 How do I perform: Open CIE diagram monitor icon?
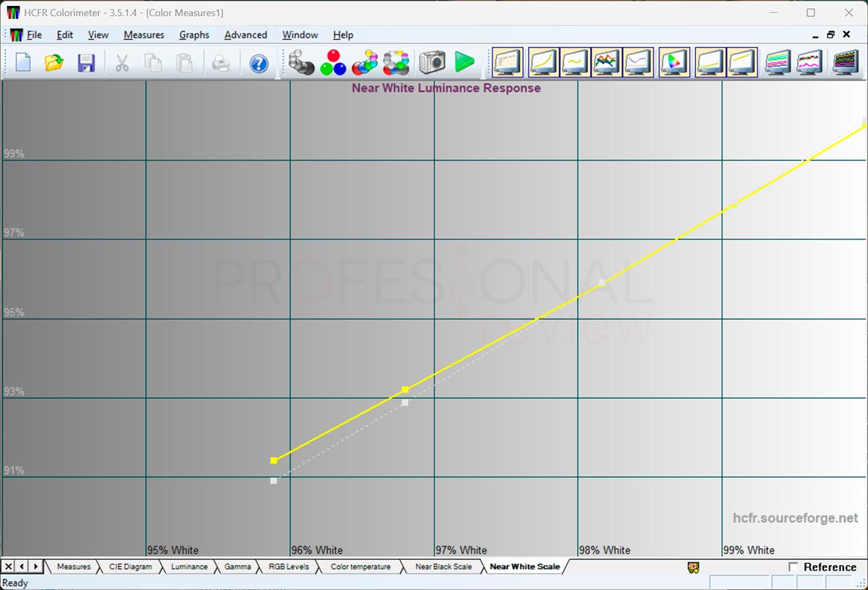(674, 62)
